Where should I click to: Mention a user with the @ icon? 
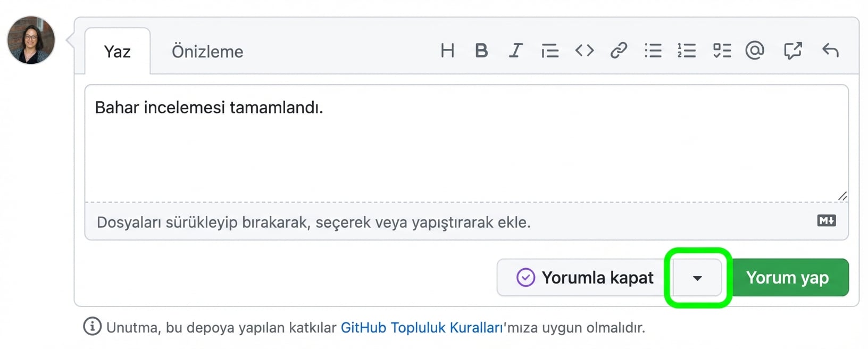point(755,51)
